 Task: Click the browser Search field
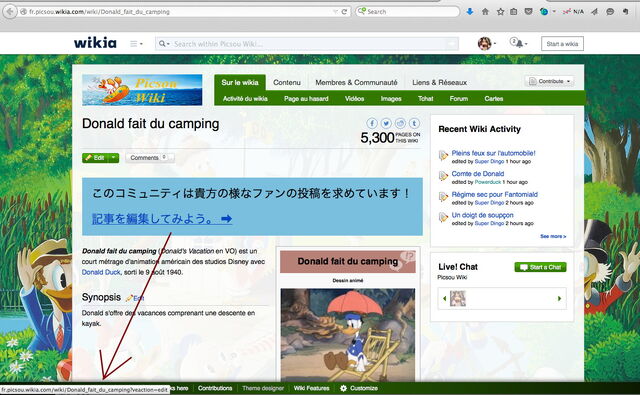407,11
